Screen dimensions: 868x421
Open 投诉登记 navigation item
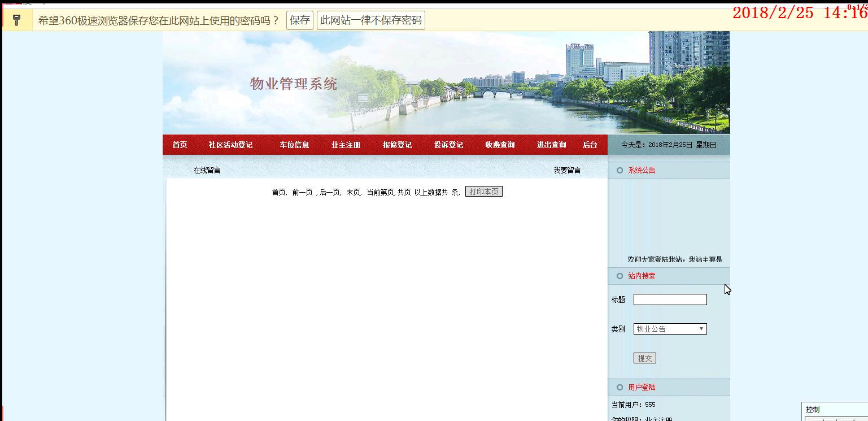click(448, 145)
